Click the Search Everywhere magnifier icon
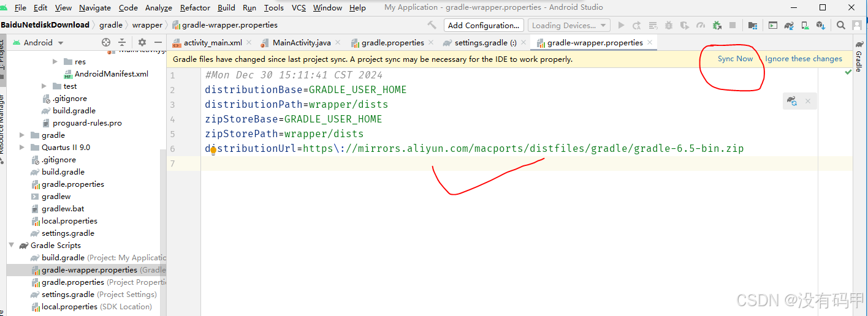868x316 pixels. (841, 25)
